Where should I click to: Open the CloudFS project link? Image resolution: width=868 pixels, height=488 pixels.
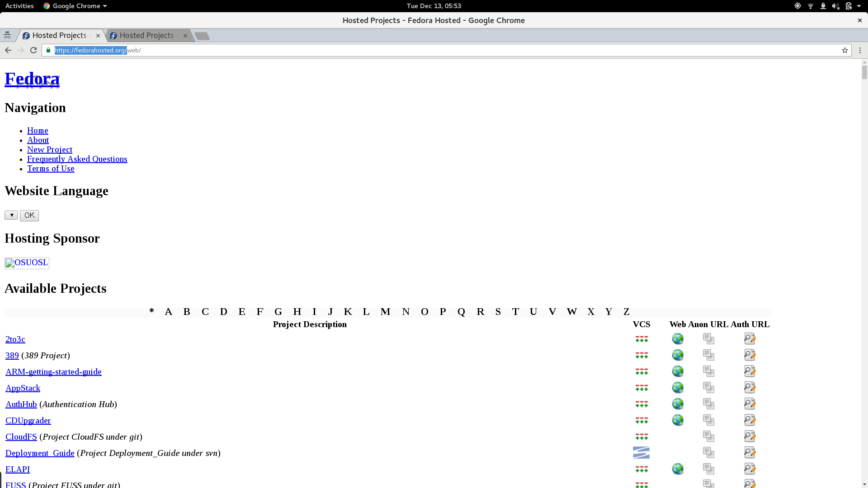point(21,437)
